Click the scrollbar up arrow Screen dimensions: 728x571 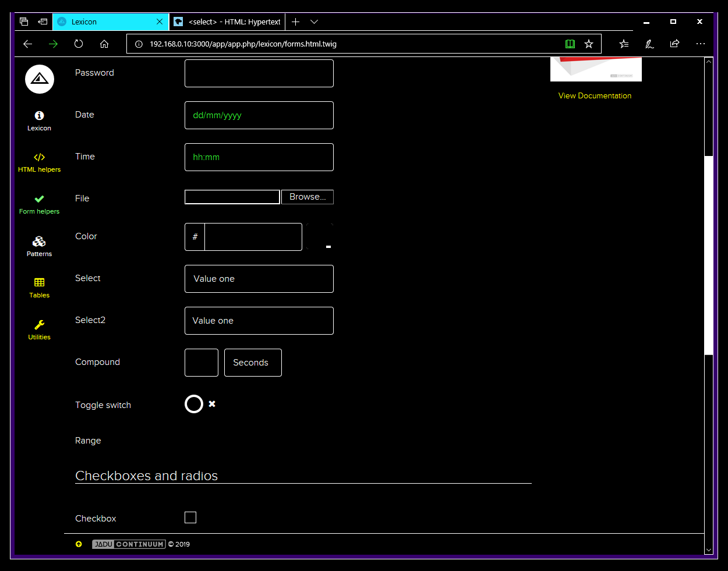(709, 61)
